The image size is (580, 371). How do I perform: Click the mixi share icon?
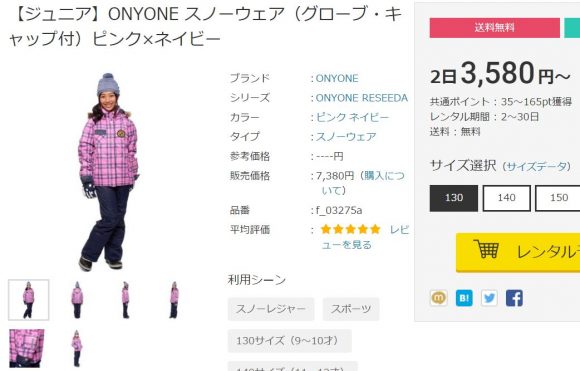pos(438,298)
